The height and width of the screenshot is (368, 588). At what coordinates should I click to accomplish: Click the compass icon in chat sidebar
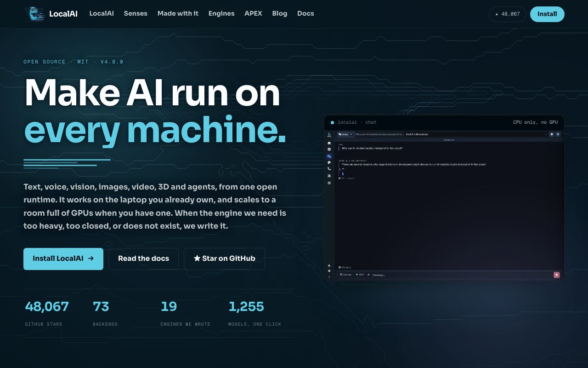(x=329, y=149)
